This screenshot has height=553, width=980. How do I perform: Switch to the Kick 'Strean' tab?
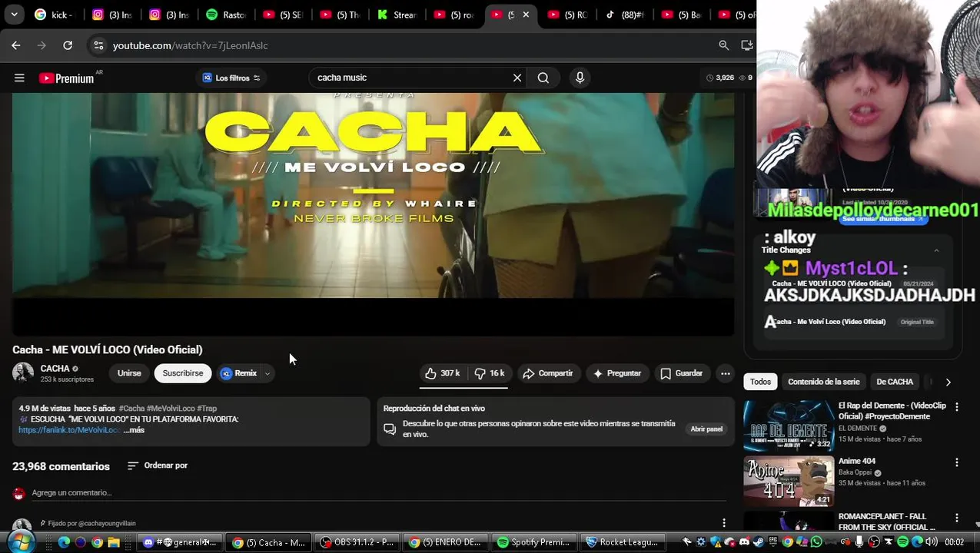tap(397, 15)
